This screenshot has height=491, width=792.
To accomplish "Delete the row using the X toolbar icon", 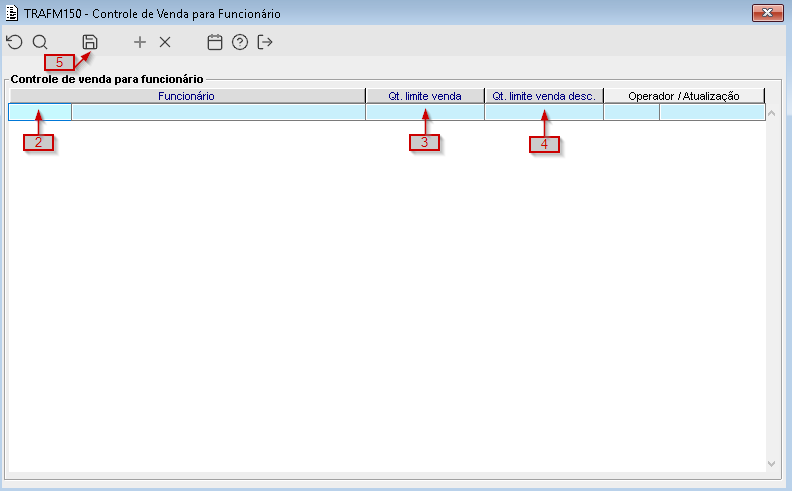I will pos(165,42).
